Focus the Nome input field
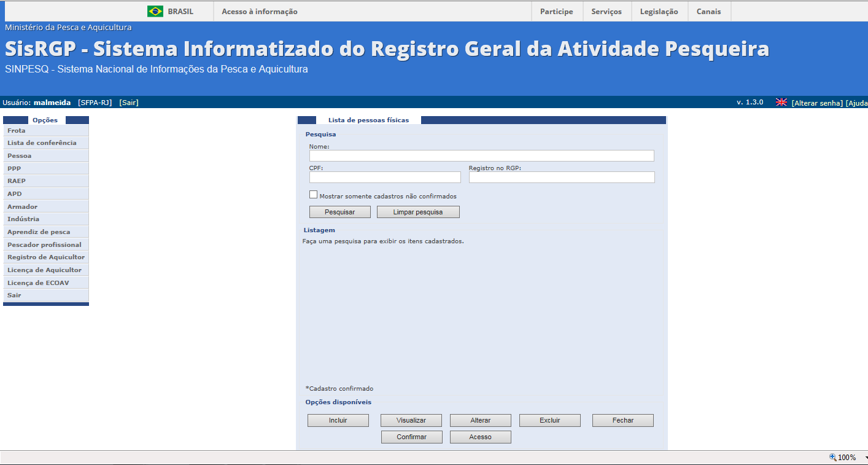 (x=482, y=156)
